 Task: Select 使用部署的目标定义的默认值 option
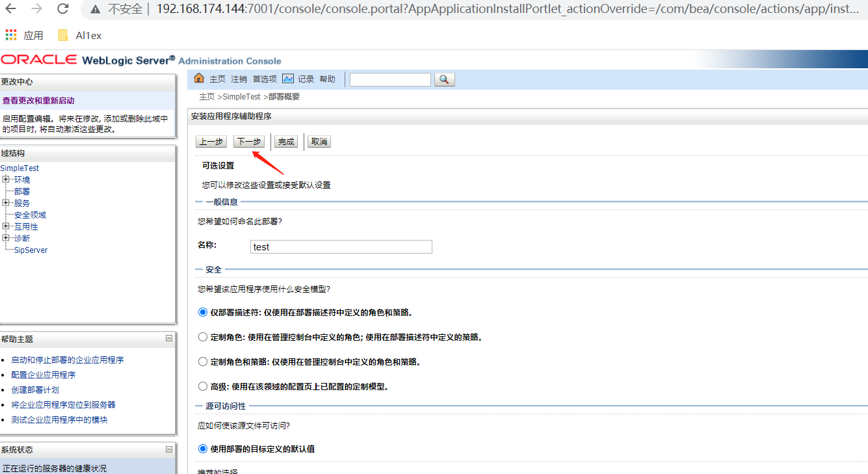tap(202, 449)
